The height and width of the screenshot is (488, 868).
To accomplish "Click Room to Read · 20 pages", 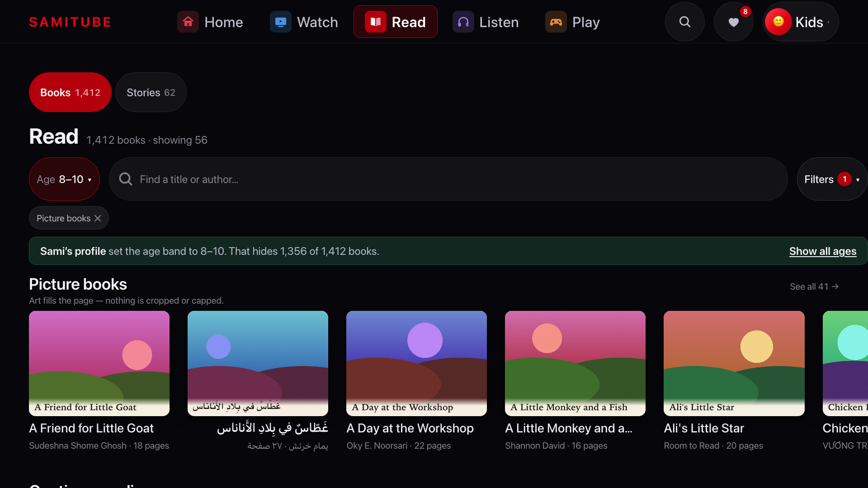I will 713,446.
